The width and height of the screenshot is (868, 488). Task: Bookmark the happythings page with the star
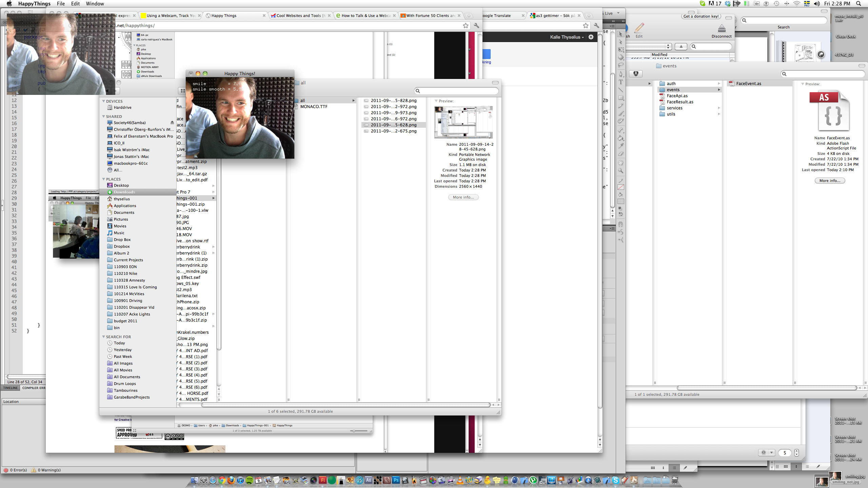click(x=466, y=25)
